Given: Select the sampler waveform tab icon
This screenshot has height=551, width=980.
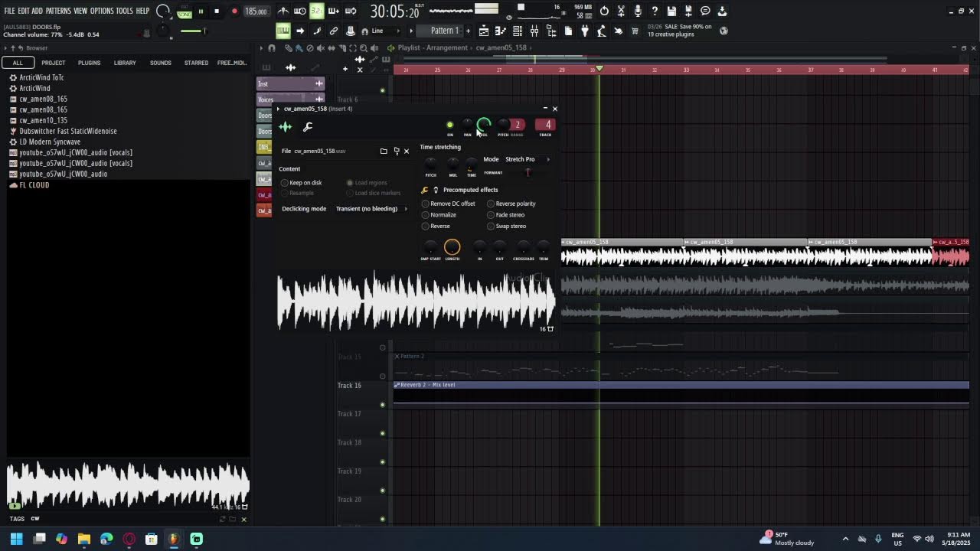Looking at the screenshot, I should point(286,127).
